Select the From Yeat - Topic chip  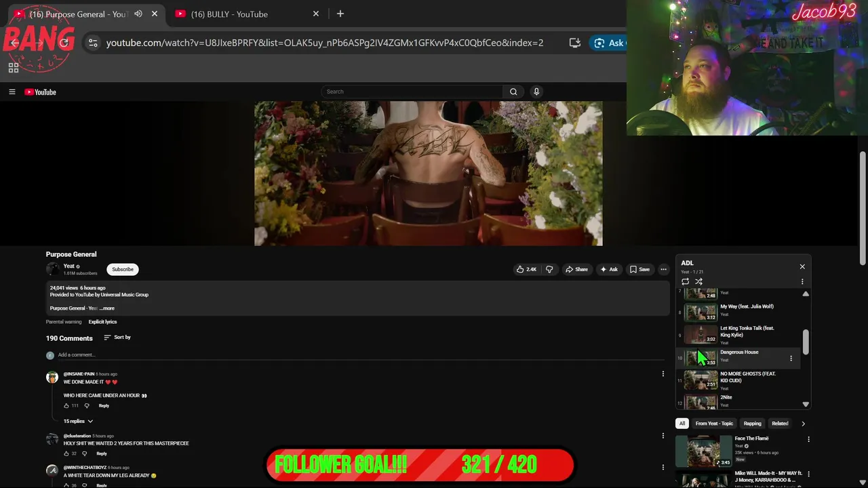[714, 424]
